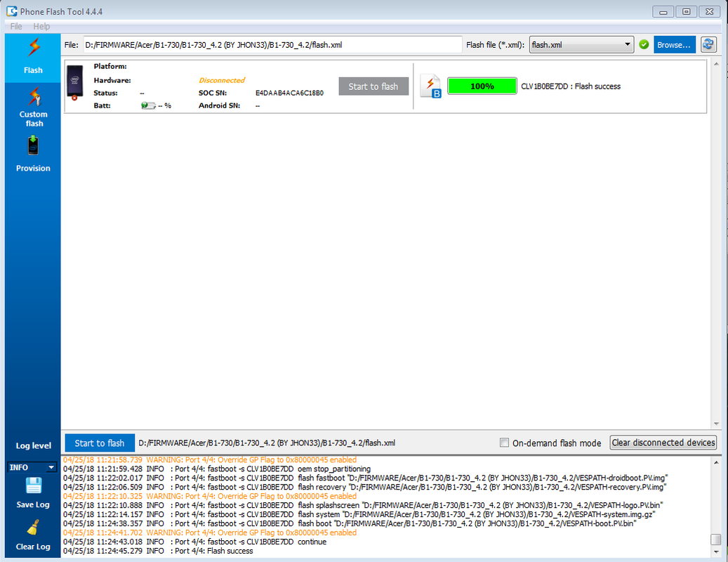Click SOC SN value E4DAAB4ACA6C18B0
The image size is (728, 562).
(x=289, y=93)
